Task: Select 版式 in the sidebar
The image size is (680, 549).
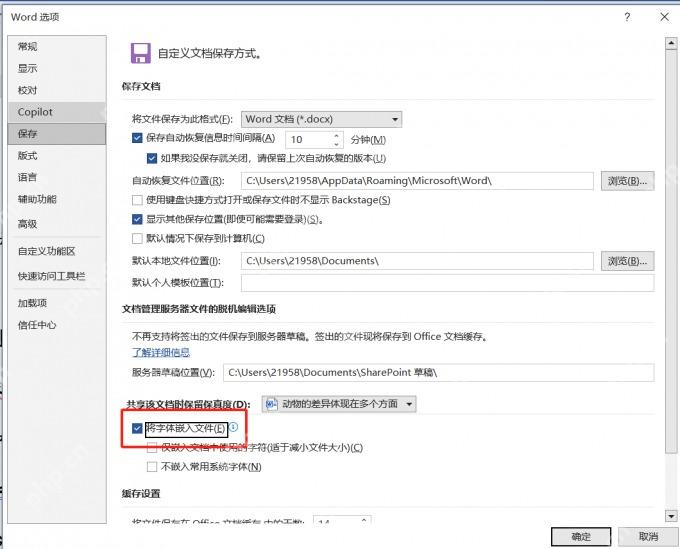Action: [57, 155]
